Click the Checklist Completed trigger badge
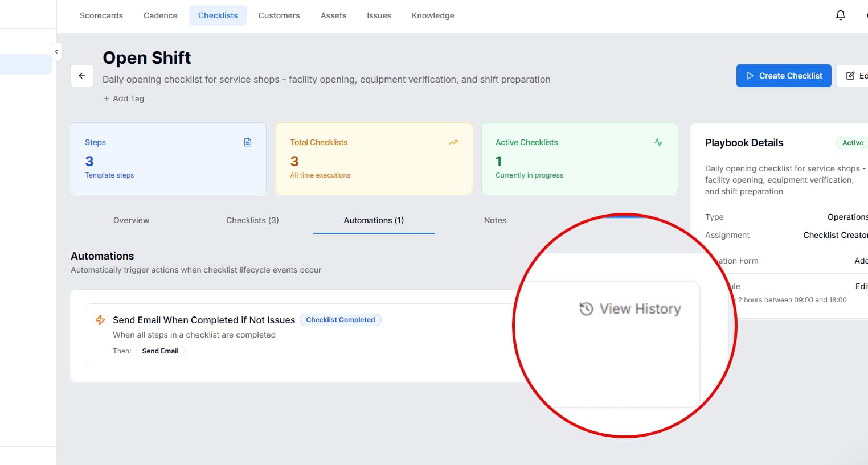Screen dimensions: 868x465 click(340, 320)
